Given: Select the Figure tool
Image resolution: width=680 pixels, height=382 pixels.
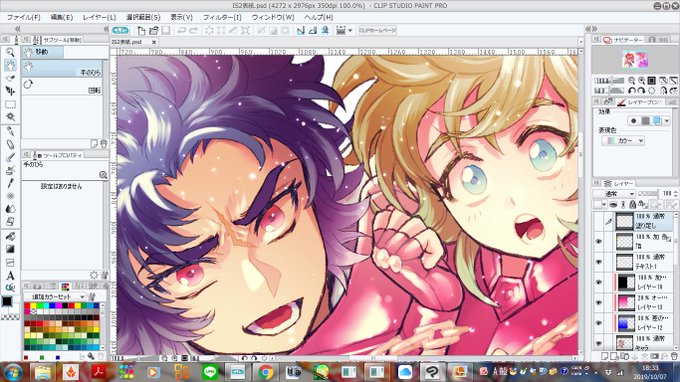Looking at the screenshot, I should click(10, 262).
